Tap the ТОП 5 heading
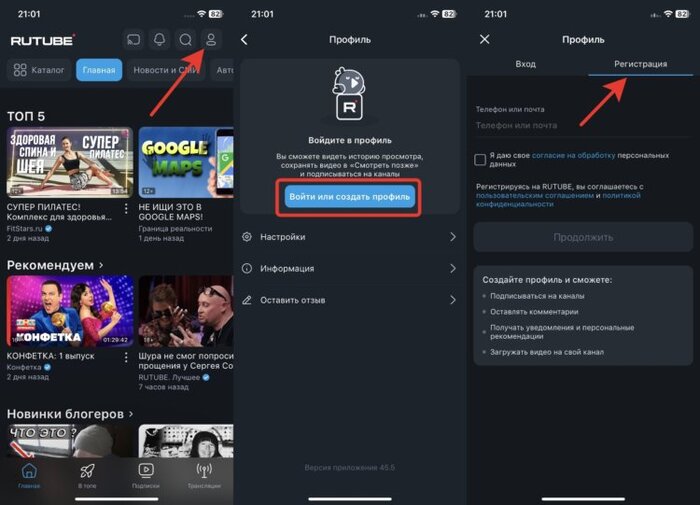Image resolution: width=700 pixels, height=505 pixels. coord(26,116)
